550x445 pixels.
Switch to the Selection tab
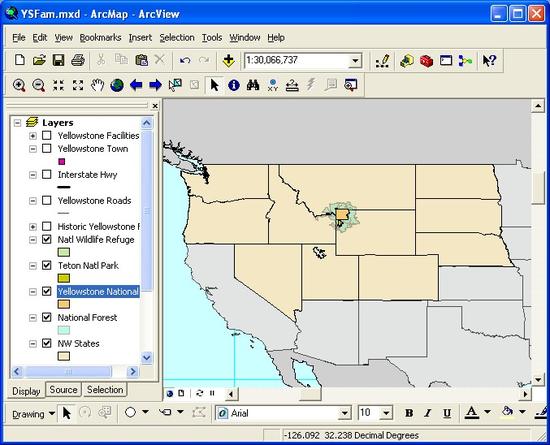(105, 390)
